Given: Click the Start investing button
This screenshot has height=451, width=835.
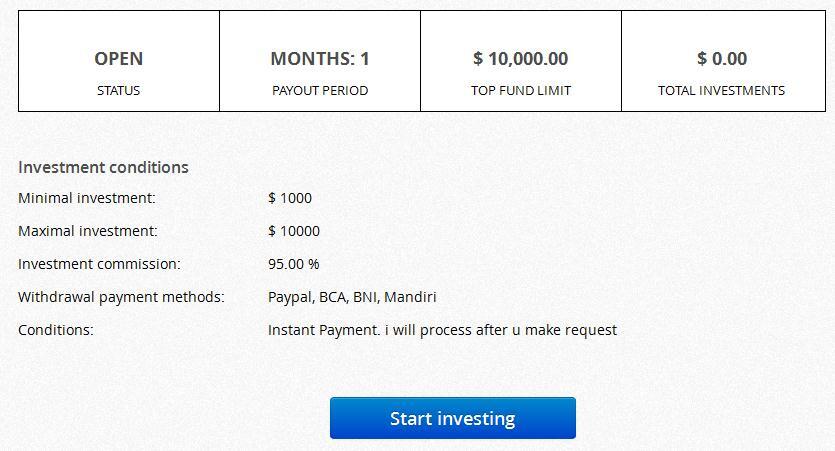Looking at the screenshot, I should [x=452, y=418].
